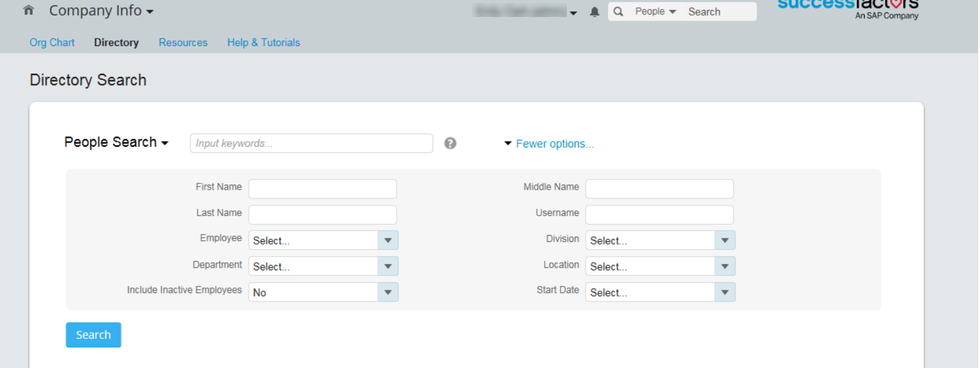Open the Division select dropdown
Viewport: 980px width, 368px height.
pos(660,240)
